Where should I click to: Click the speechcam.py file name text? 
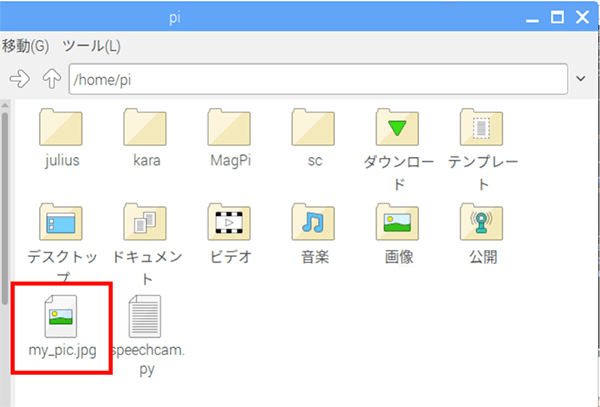pos(147,360)
